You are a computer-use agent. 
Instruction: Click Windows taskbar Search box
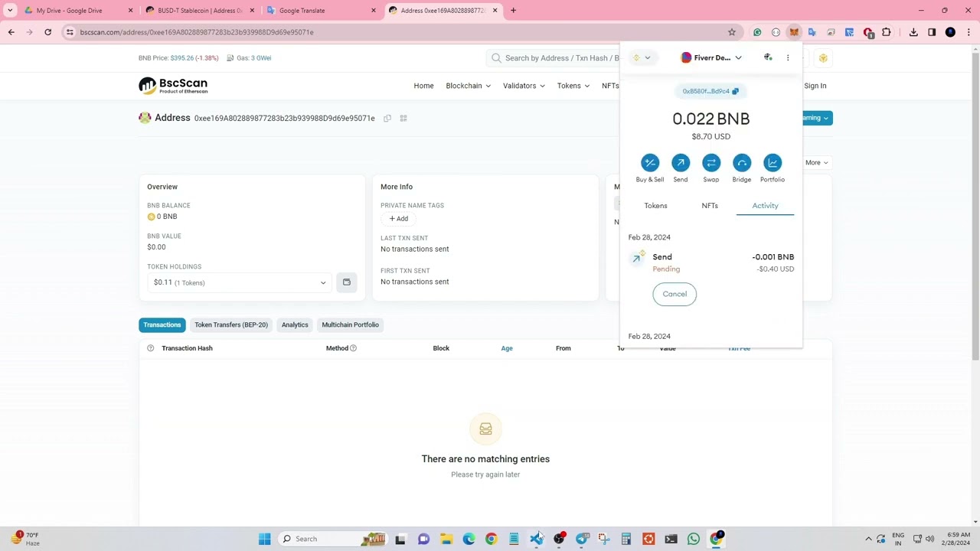click(333, 539)
